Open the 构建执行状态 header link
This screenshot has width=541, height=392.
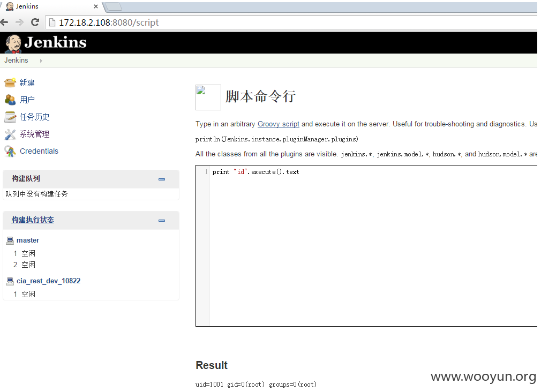(33, 220)
